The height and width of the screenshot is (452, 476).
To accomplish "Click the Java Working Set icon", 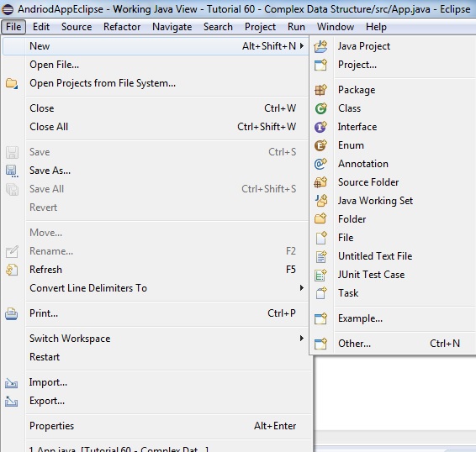I will click(x=320, y=201).
